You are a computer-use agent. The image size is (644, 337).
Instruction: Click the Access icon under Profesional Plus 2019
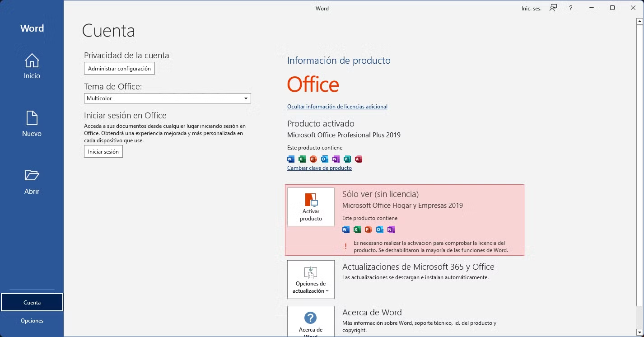tap(359, 159)
